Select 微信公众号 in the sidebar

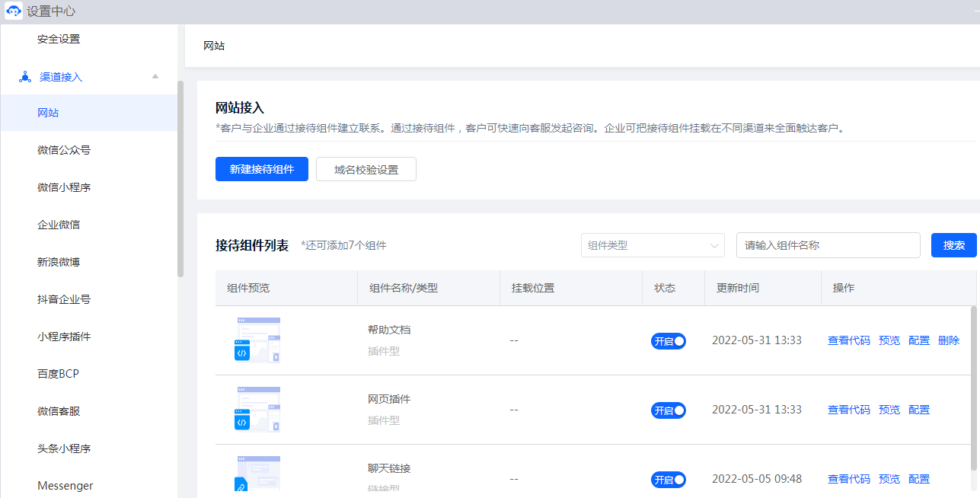[x=64, y=150]
